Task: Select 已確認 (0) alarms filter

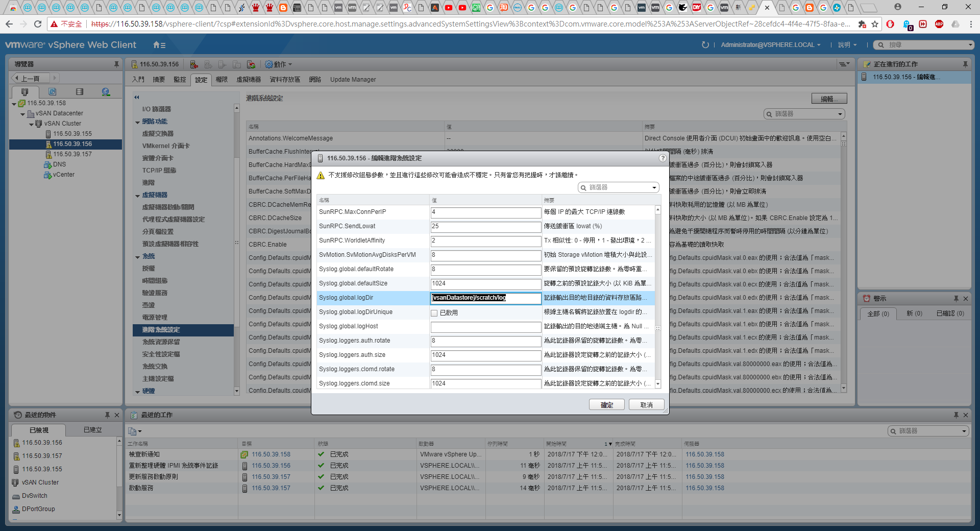Action: (950, 313)
